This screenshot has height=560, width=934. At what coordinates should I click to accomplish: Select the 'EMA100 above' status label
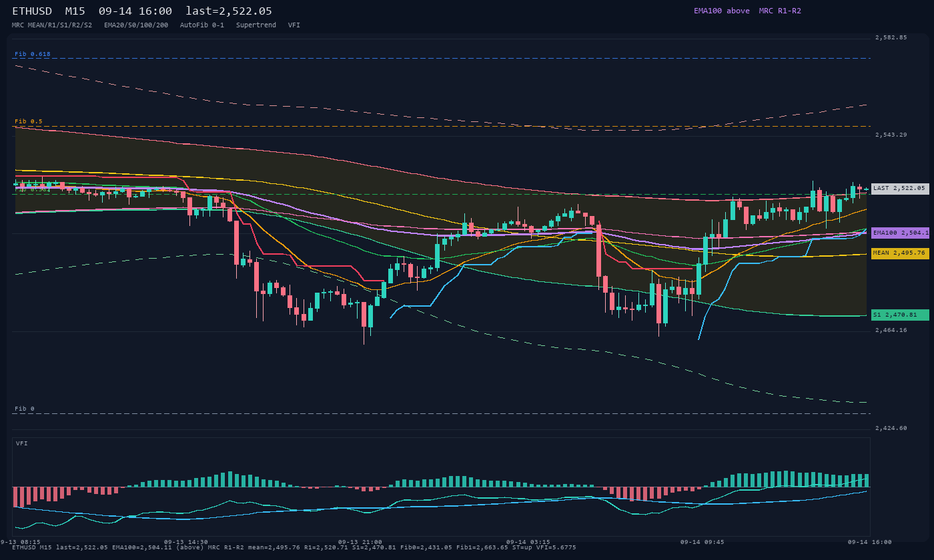722,11
